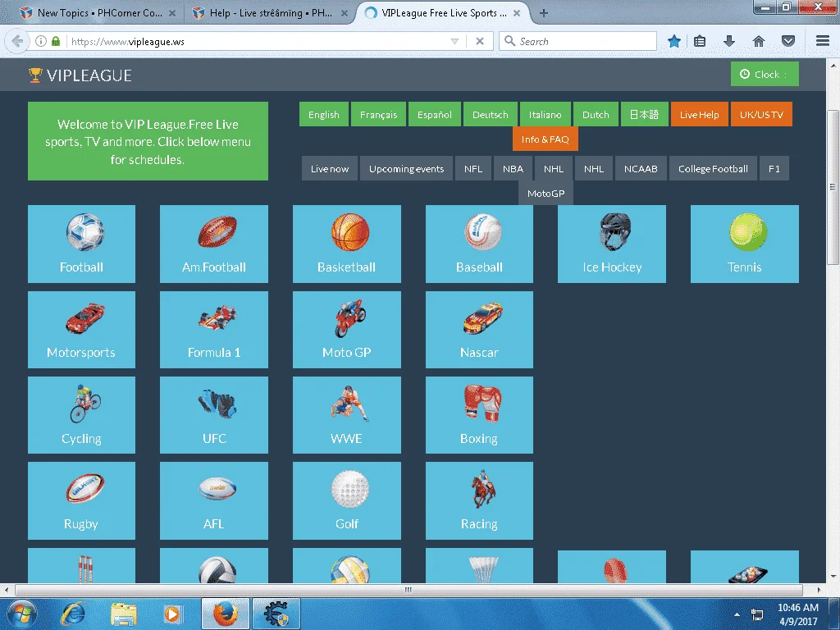The image size is (840, 630).
Task: Select the Cycling tile
Action: pyautogui.click(x=81, y=415)
